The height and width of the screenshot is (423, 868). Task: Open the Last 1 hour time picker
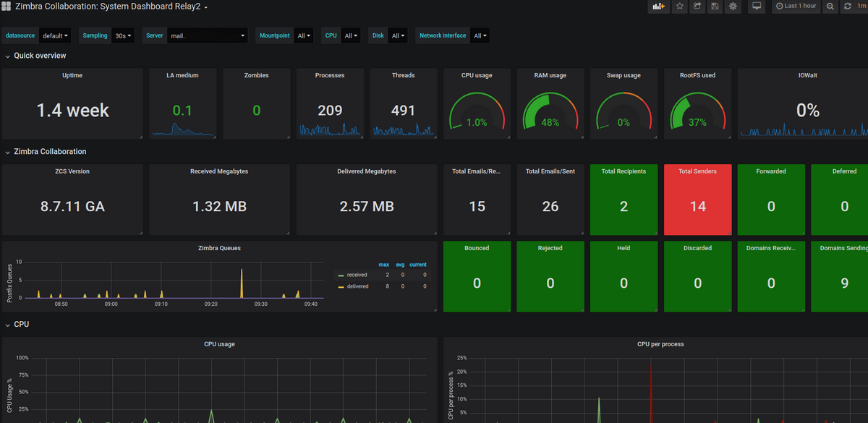click(x=795, y=7)
